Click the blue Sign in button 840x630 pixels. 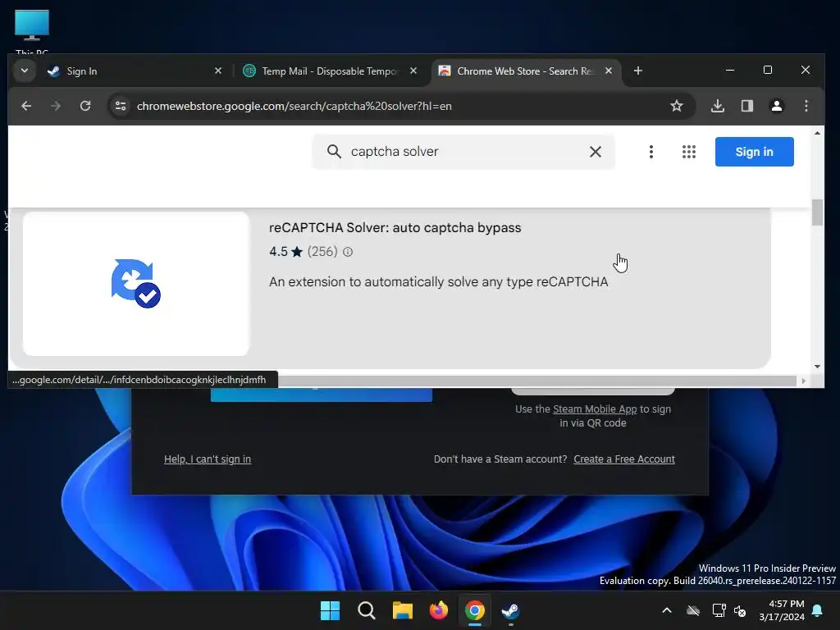tap(755, 152)
